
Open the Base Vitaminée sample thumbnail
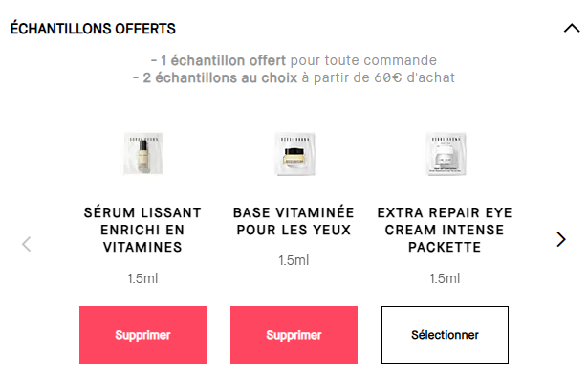click(294, 153)
